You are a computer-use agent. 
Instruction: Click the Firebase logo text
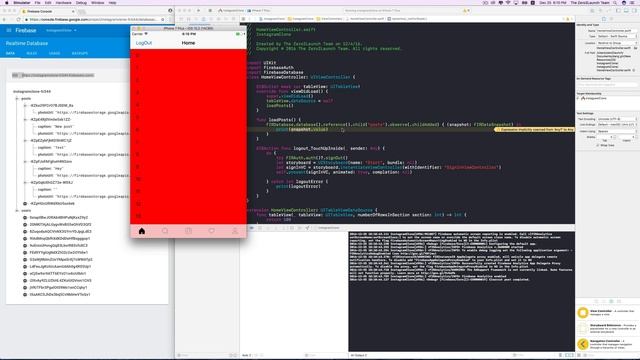point(26,30)
